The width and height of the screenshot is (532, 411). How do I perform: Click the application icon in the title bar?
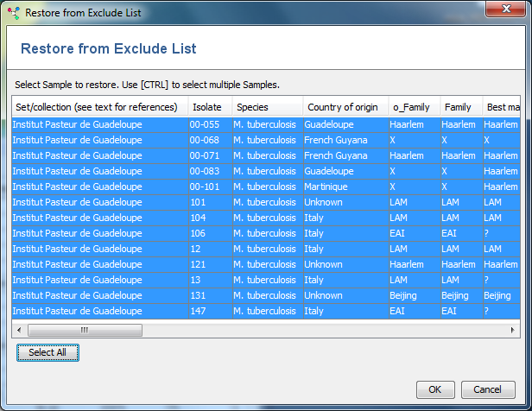coord(13,13)
